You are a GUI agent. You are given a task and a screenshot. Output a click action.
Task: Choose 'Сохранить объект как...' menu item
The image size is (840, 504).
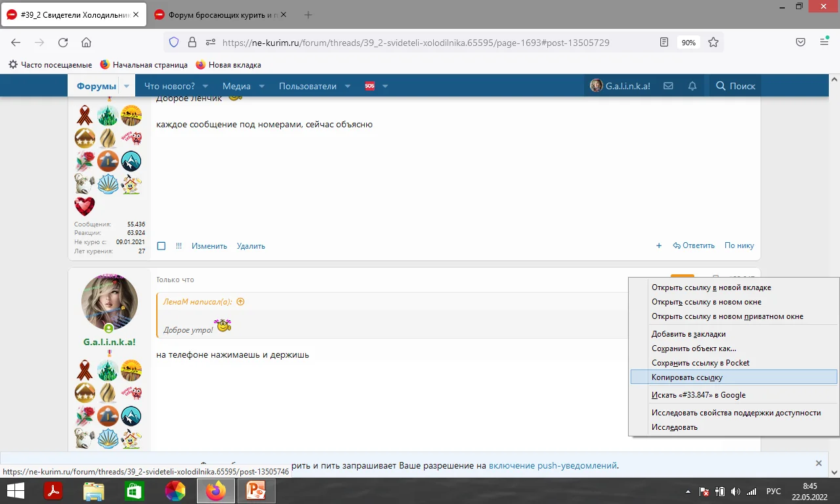click(x=734, y=348)
